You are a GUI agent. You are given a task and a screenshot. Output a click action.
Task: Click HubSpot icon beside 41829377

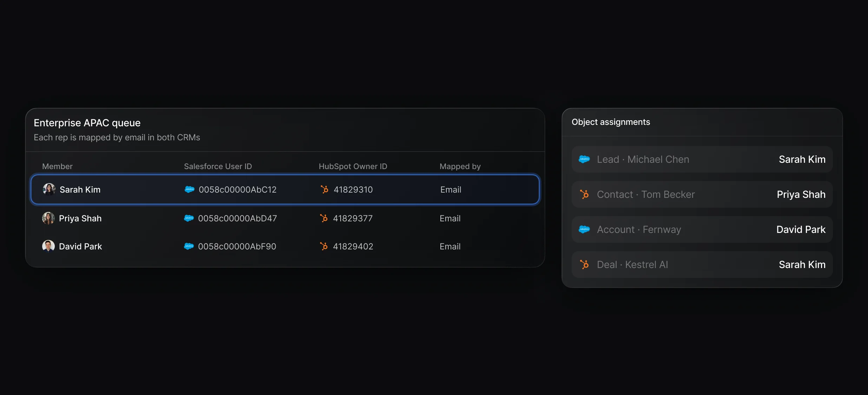click(x=324, y=218)
